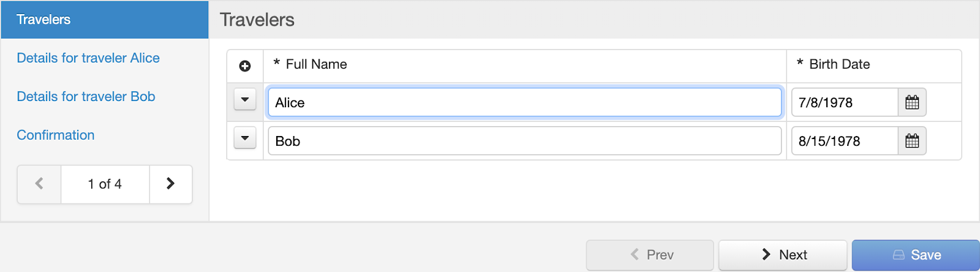Click the previous step sidebar arrow
The height and width of the screenshot is (272, 980).
(x=39, y=184)
